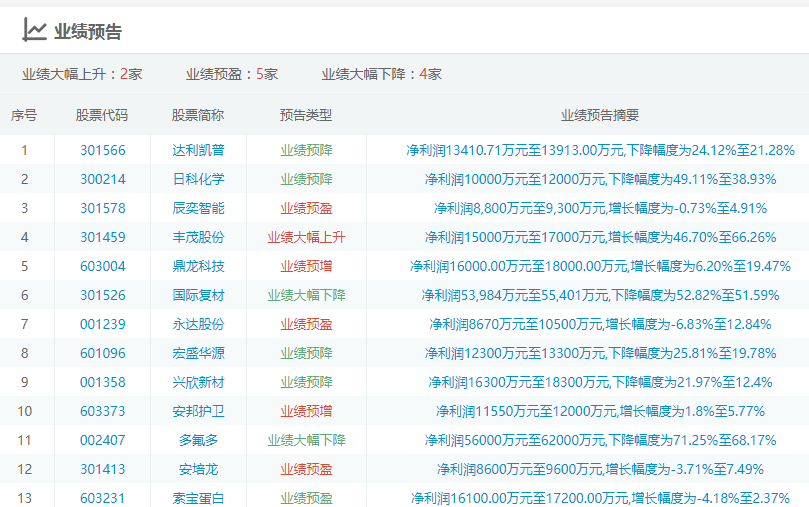Open 安邦护卫 summary with 11550万元至12000万元
This screenshot has width=809, height=507.
coord(600,411)
